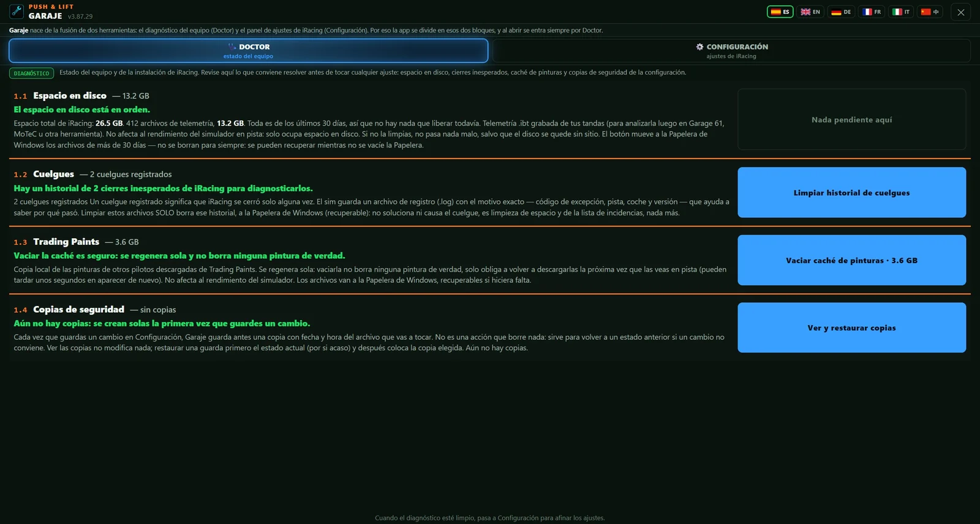Click Limpiar historial de cuelgues button

pyautogui.click(x=851, y=192)
